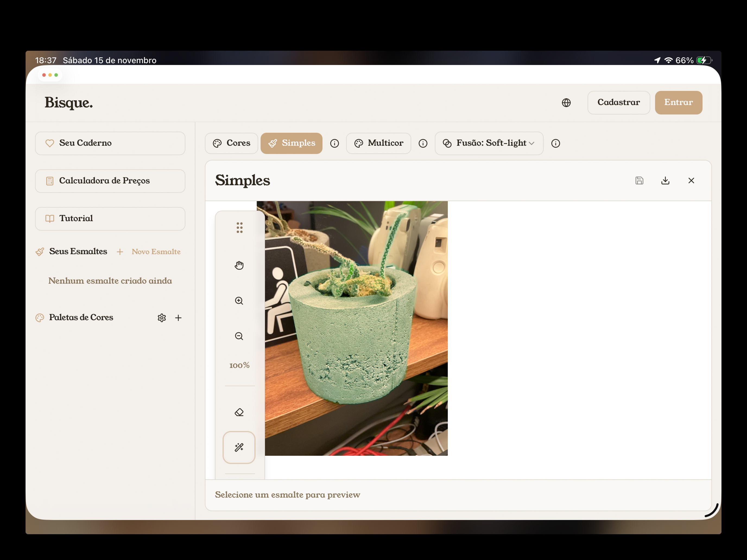Select the hand pan tool
Screen dimensions: 747x560
tap(239, 266)
